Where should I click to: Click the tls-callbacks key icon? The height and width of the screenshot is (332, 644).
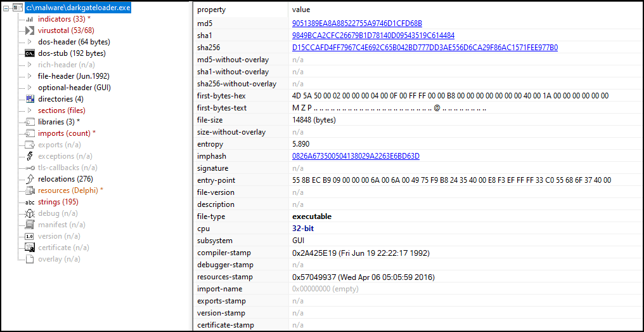point(30,168)
